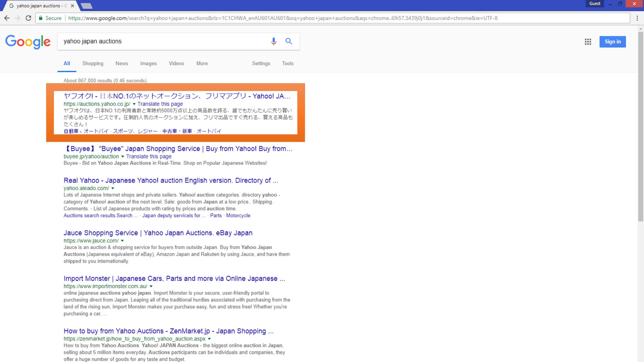Open the More search menu

(x=202, y=64)
